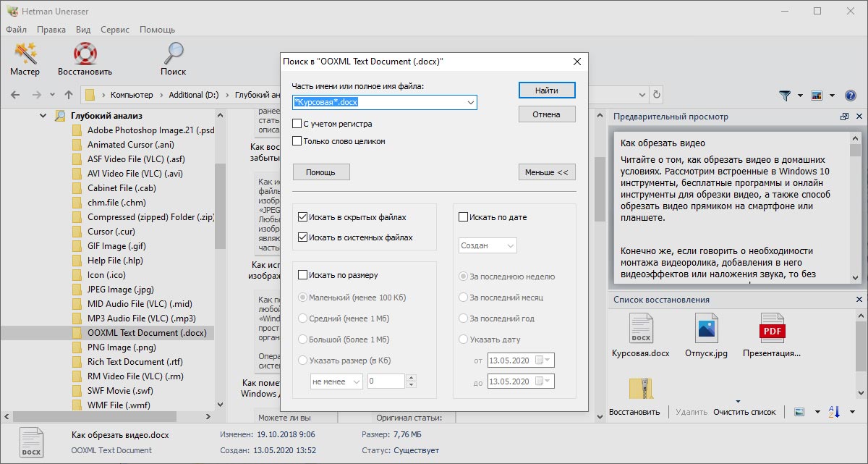The image size is (868, 464).
Task: Close the Список восстановления panel
Action: (859, 299)
